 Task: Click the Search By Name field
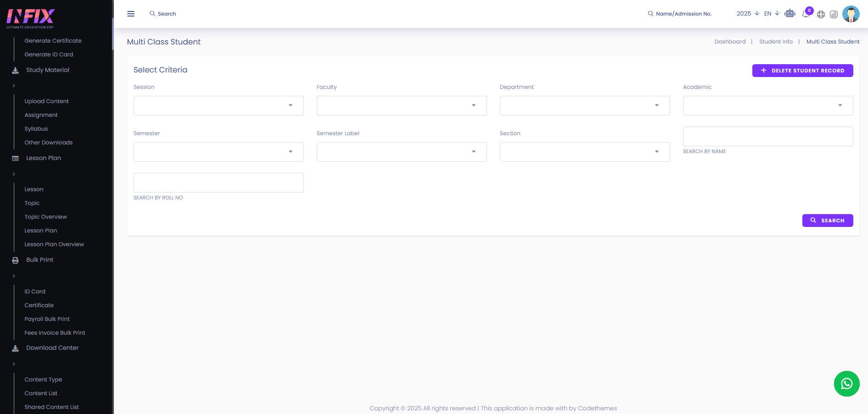768,136
